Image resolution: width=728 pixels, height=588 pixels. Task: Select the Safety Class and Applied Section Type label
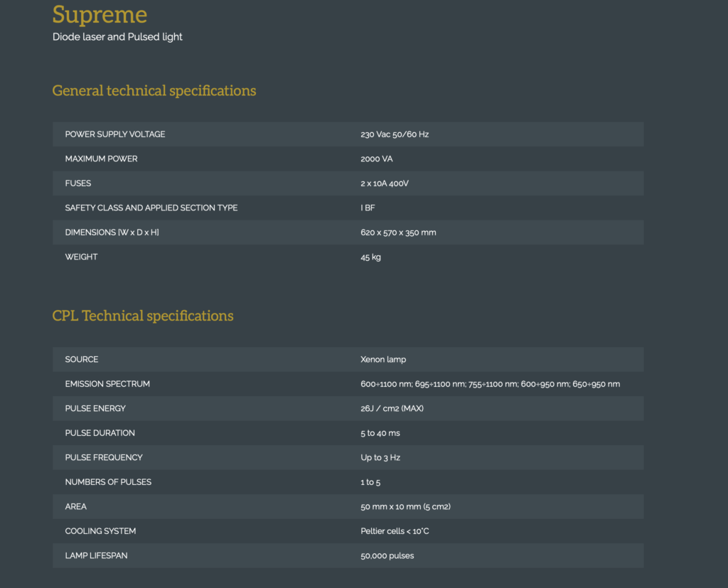coord(151,208)
